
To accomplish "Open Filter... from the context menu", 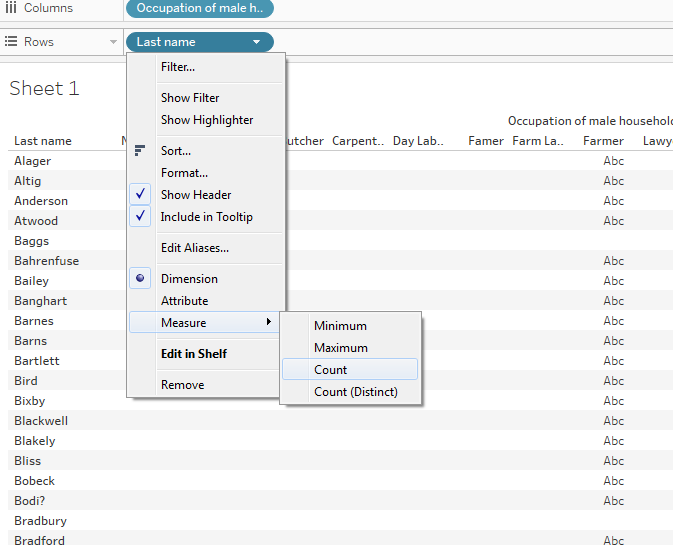I will (178, 67).
